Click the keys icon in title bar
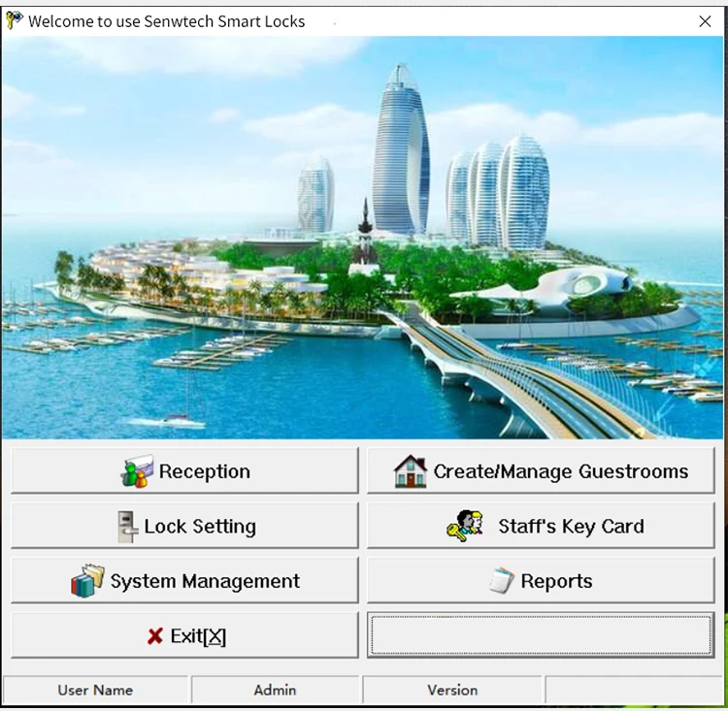Viewport: 728px width, 711px height. (x=14, y=21)
